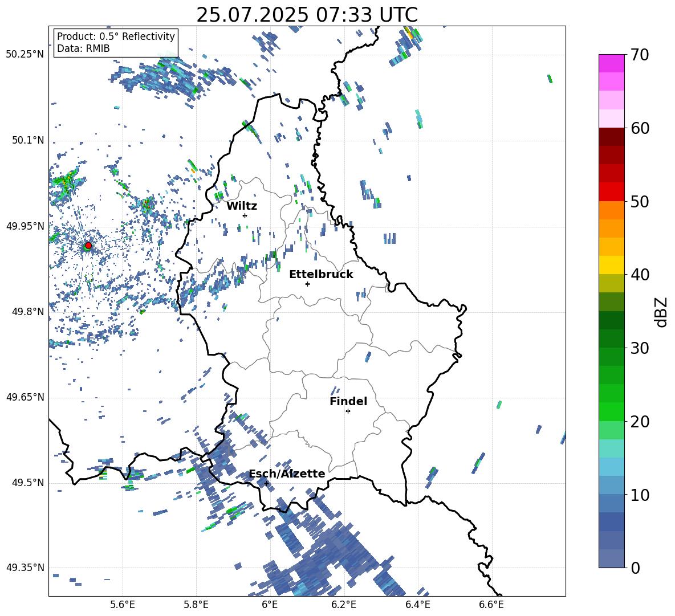This screenshot has height=616, width=675.
Task: Click the Esch/Alzette station cross marker
Action: point(266,483)
